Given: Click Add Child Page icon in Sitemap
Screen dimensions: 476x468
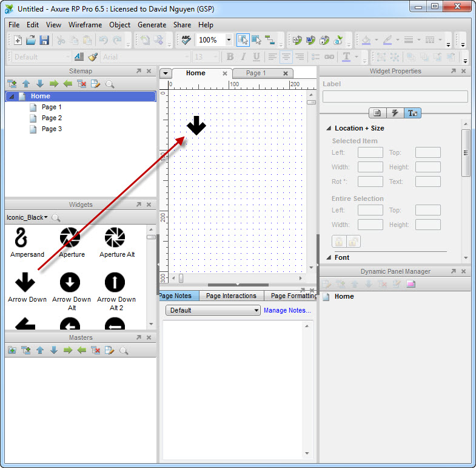Looking at the screenshot, I should click(x=12, y=84).
